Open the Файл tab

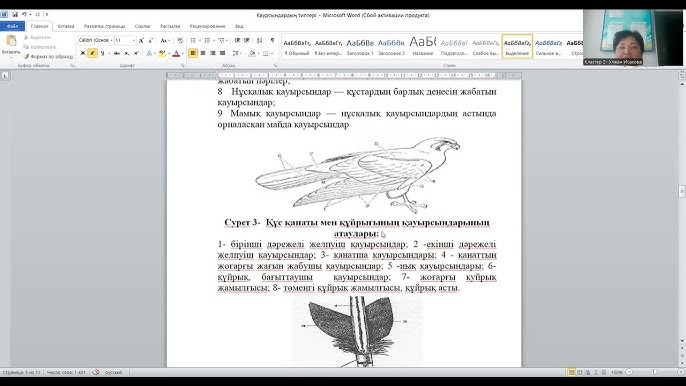tap(12, 26)
